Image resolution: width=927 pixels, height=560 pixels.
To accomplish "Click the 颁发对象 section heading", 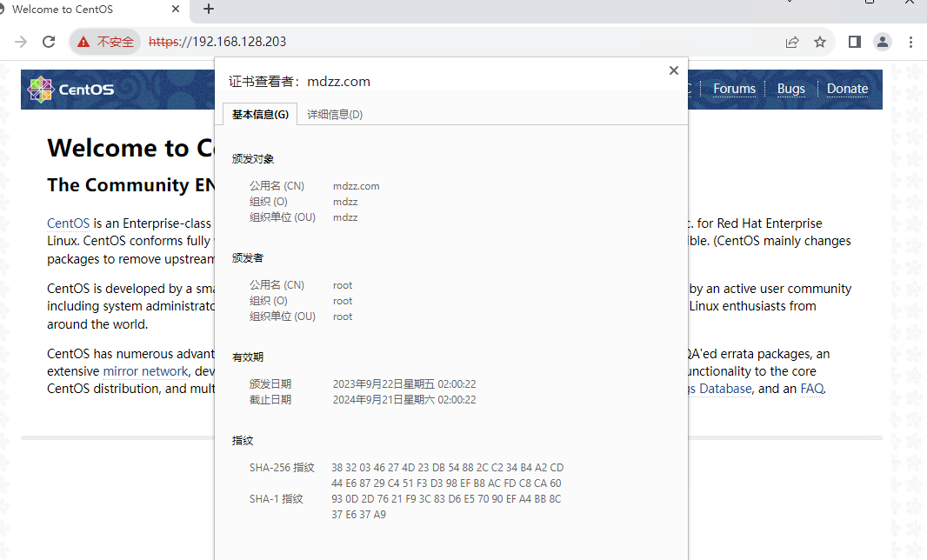I will pyautogui.click(x=253, y=159).
